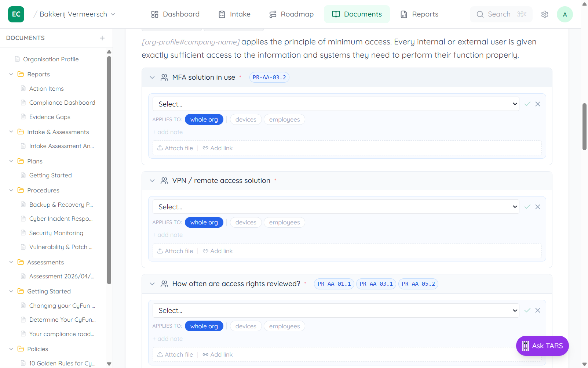Click the user avatar icon top right

coord(565,14)
